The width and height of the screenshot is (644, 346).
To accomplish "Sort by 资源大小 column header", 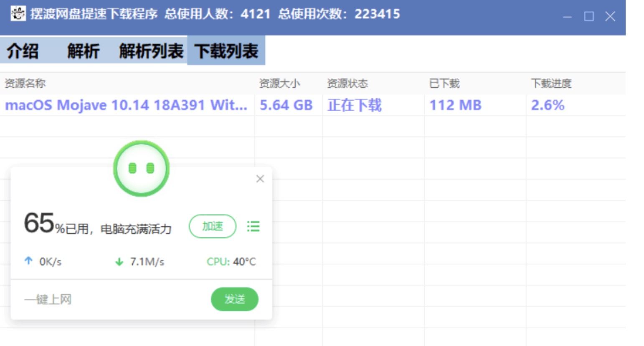I will pos(279,84).
